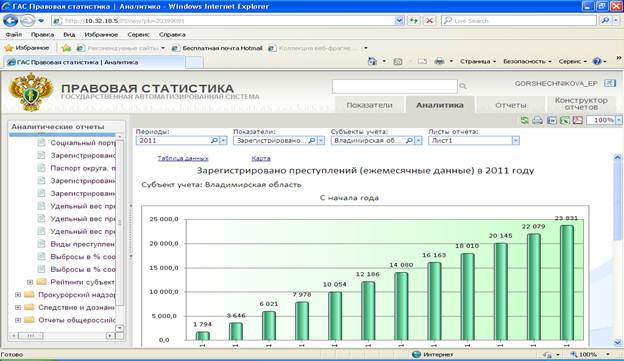Click the Избранное star favorites button
The height and width of the screenshot is (361, 624).
point(27,48)
